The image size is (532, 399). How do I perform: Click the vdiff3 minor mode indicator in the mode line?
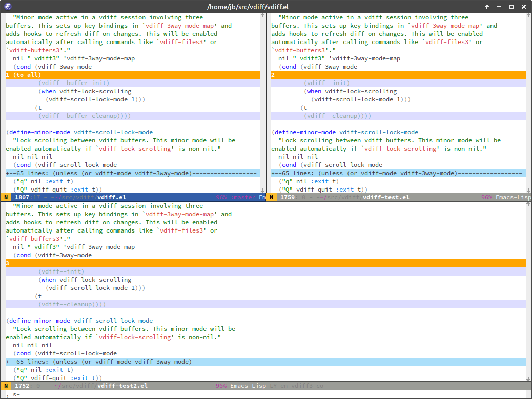pyautogui.click(x=302, y=386)
